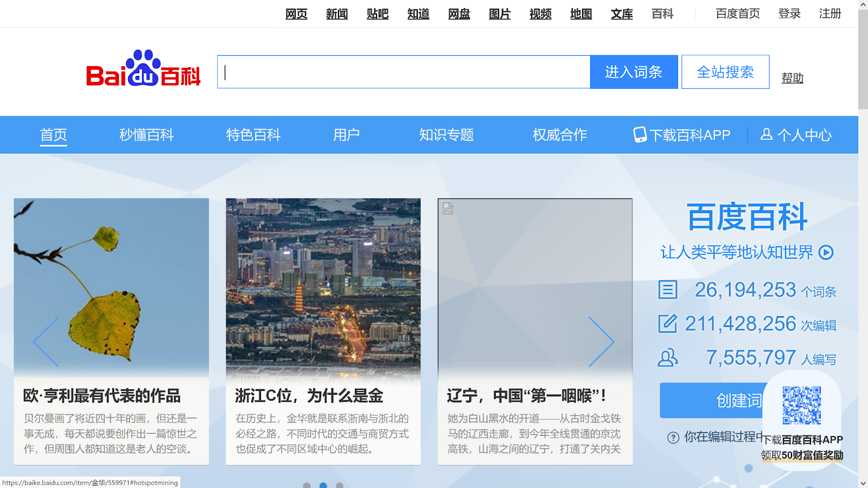This screenshot has width=868, height=488.
Task: Switch to the 特色百科 tab
Action: pyautogui.click(x=253, y=135)
